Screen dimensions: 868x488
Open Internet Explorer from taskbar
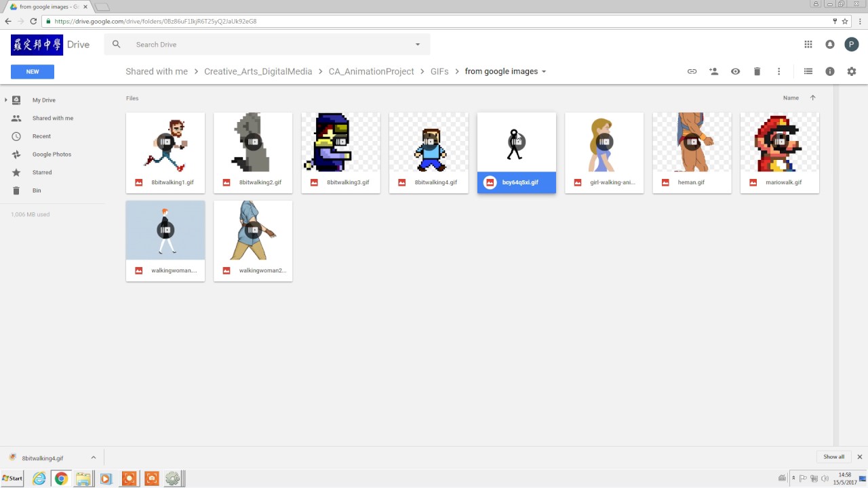[39, 479]
